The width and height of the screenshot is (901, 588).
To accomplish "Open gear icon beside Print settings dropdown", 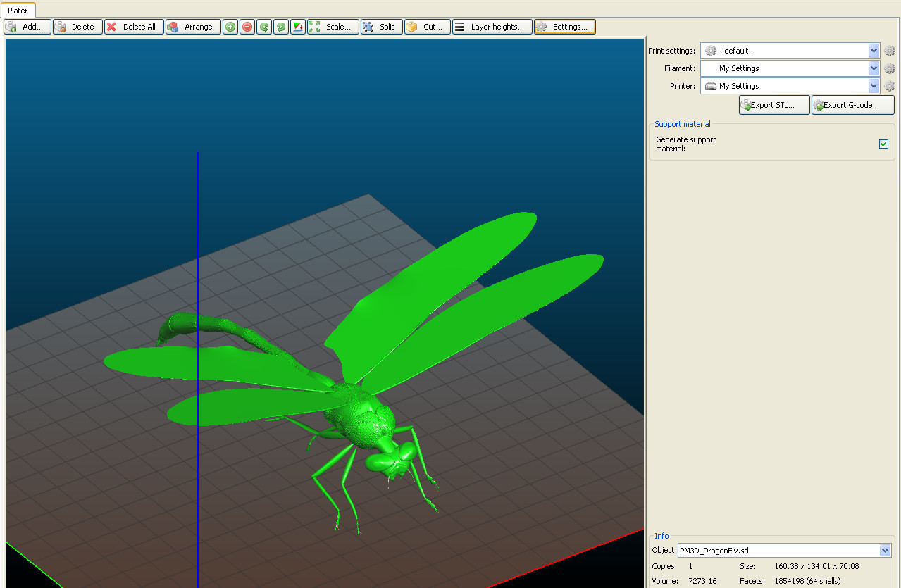I will (890, 51).
